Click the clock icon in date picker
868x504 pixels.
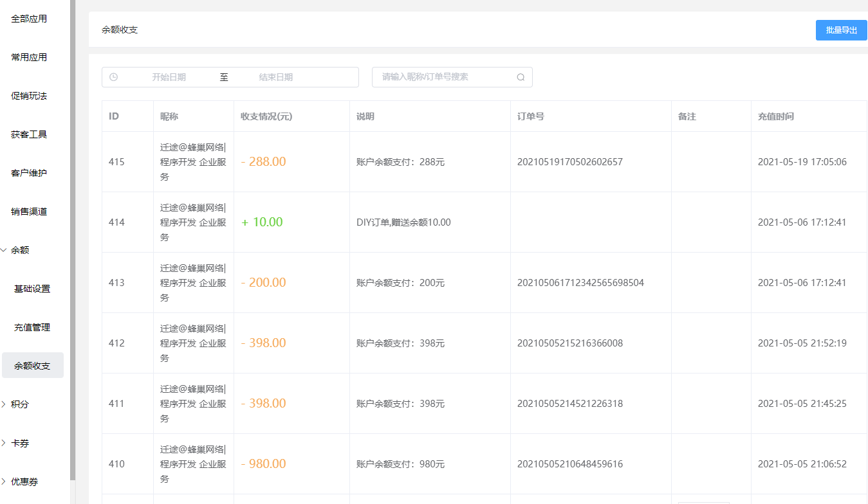(114, 77)
